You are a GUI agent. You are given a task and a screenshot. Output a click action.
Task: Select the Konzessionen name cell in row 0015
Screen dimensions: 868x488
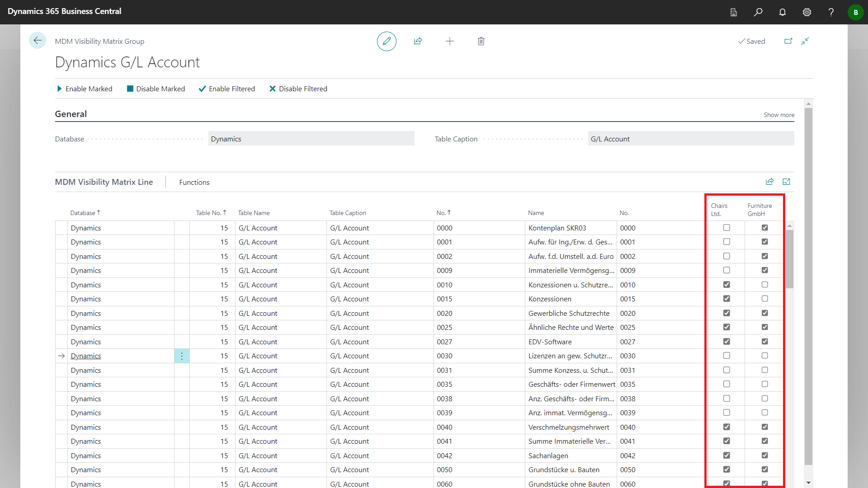(x=571, y=299)
